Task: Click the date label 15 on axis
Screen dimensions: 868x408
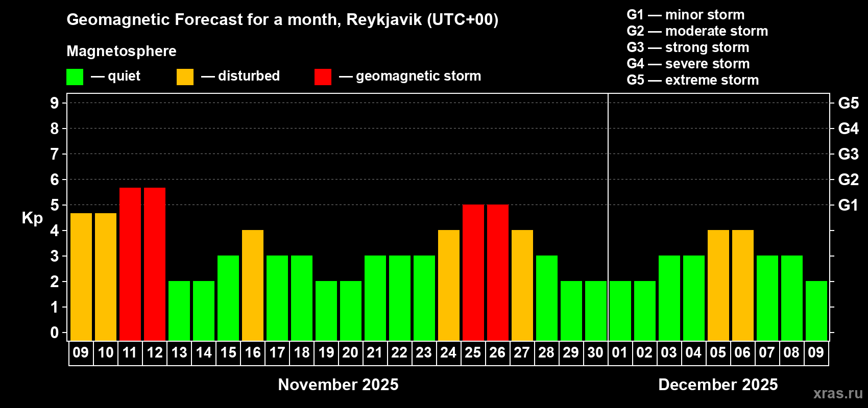Action: coord(228,353)
